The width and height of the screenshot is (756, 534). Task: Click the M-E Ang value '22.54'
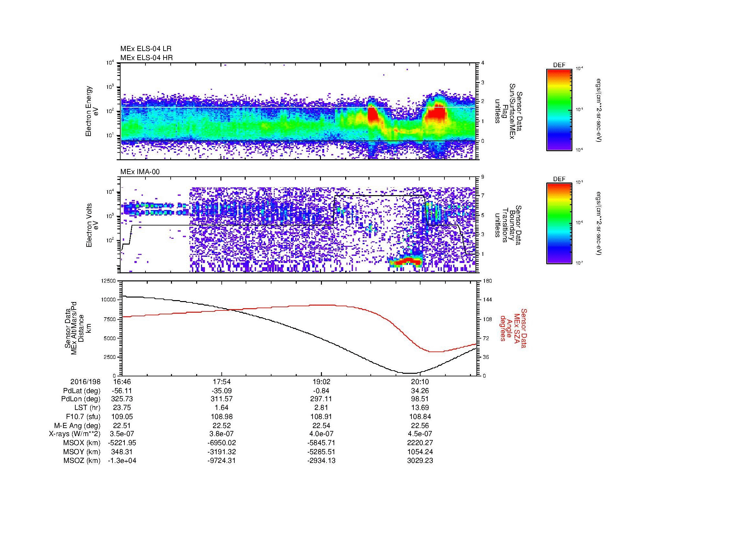point(321,425)
